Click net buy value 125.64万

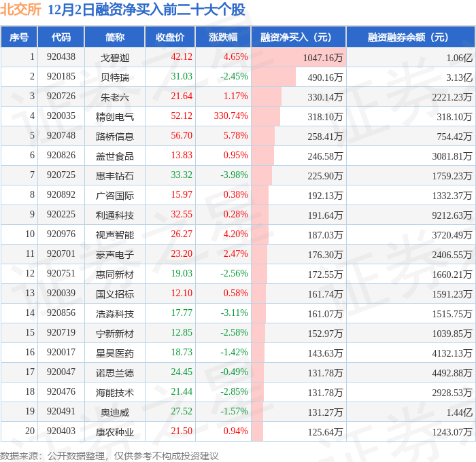(x=325, y=432)
